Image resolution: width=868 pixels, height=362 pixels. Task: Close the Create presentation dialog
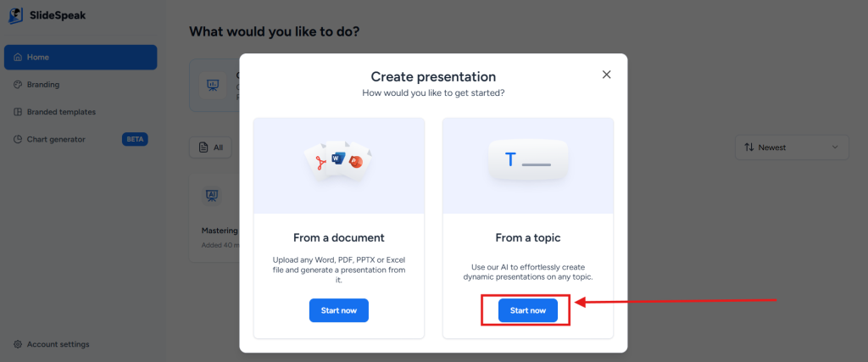pyautogui.click(x=607, y=75)
